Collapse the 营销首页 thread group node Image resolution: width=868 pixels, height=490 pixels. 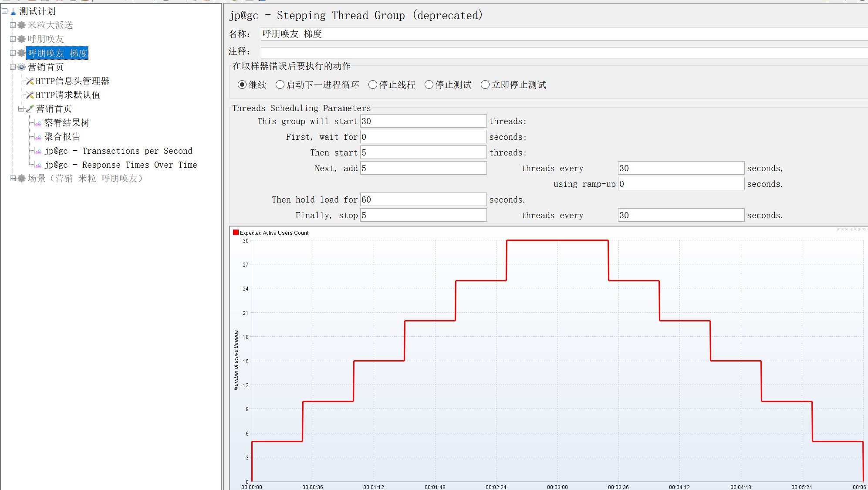pos(13,67)
